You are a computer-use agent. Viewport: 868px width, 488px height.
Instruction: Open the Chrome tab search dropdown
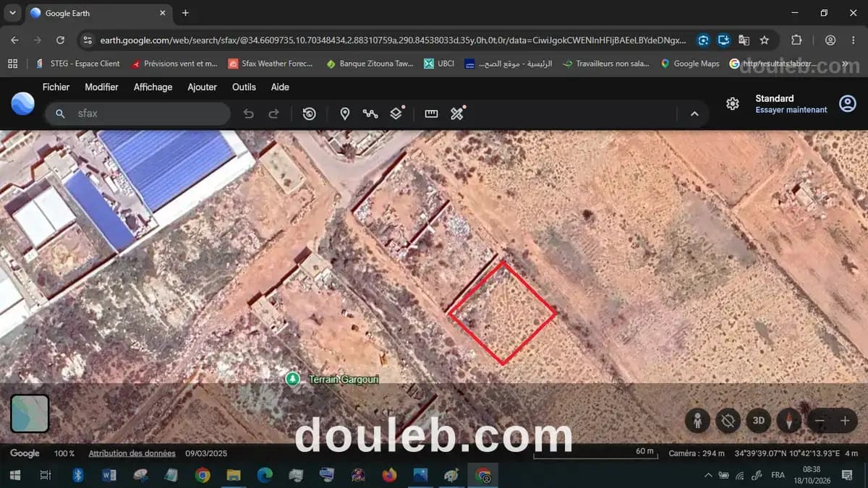(12, 13)
